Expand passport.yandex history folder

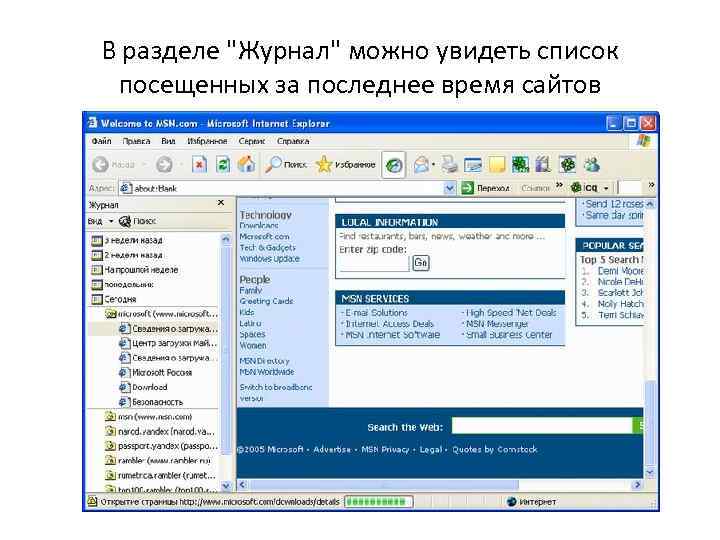pos(161,446)
